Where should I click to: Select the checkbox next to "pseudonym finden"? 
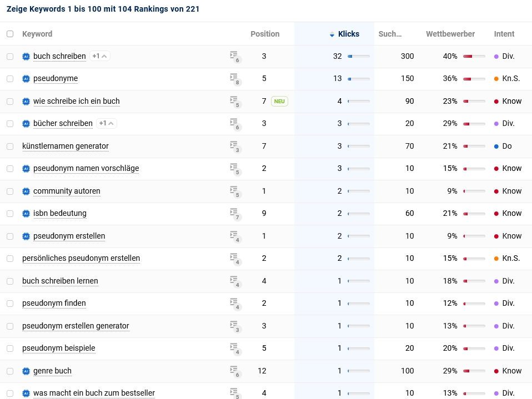coord(9,303)
